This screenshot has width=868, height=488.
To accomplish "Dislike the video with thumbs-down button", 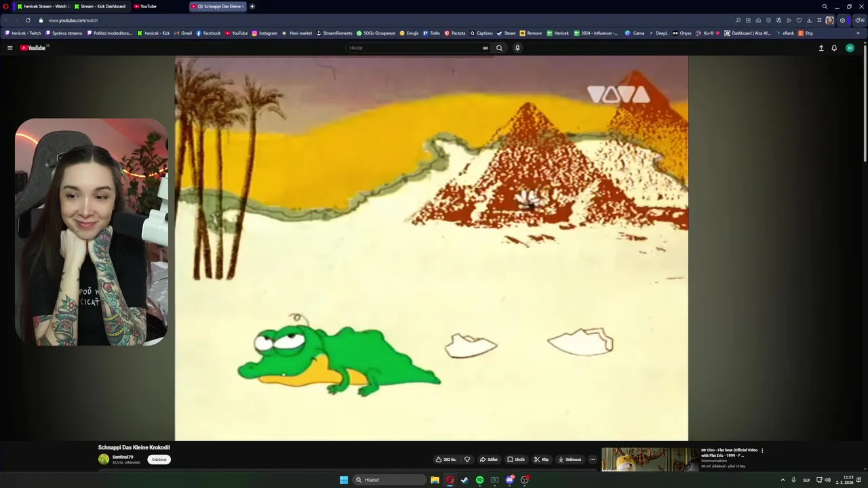I will [x=467, y=460].
